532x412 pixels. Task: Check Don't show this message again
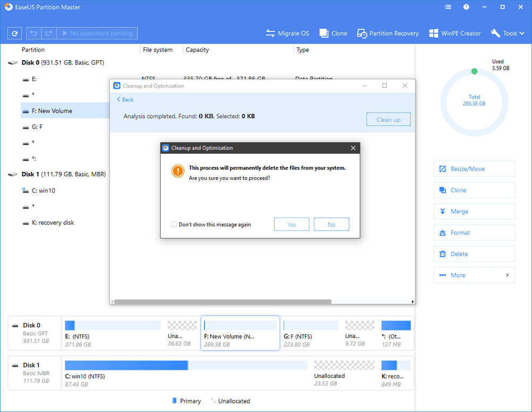click(x=174, y=224)
